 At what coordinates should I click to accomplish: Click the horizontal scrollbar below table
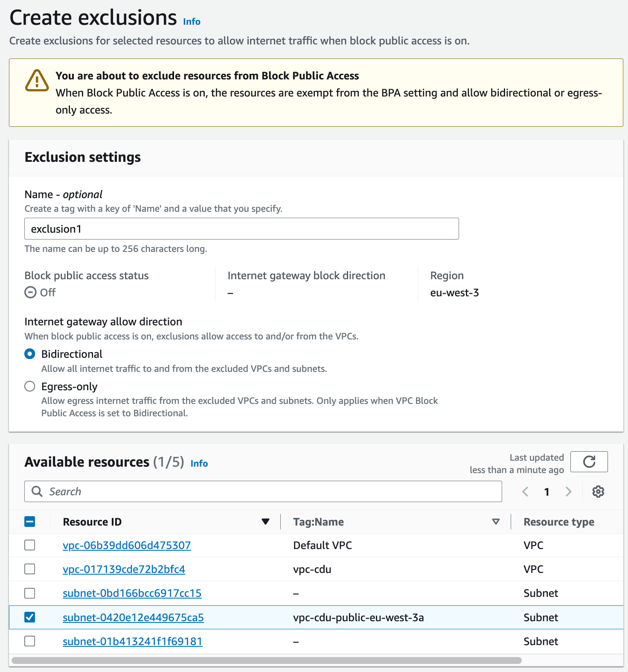click(267, 660)
